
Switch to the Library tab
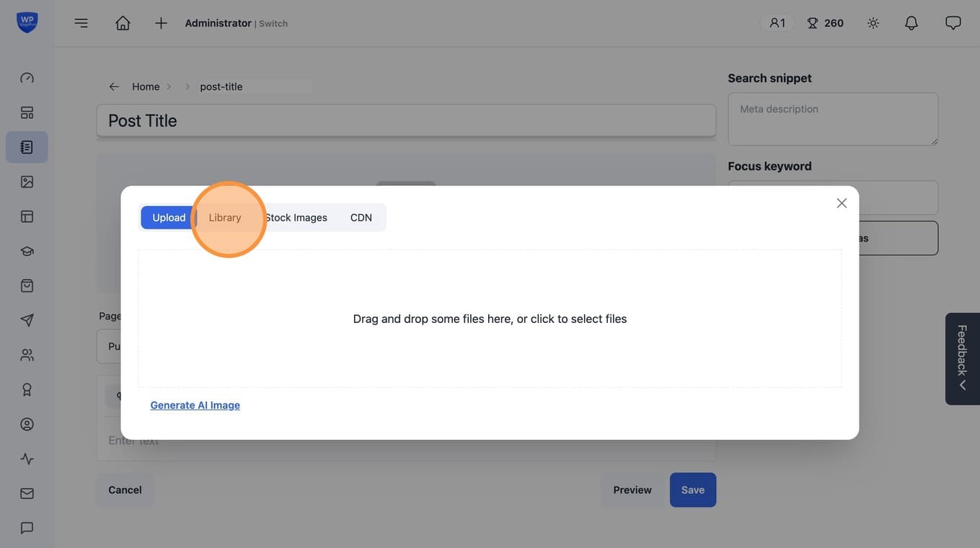point(225,218)
